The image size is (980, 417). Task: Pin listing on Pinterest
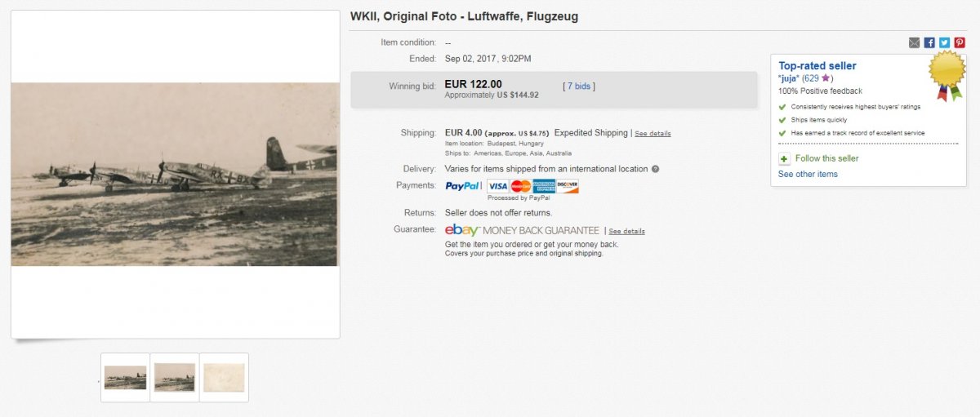[960, 42]
